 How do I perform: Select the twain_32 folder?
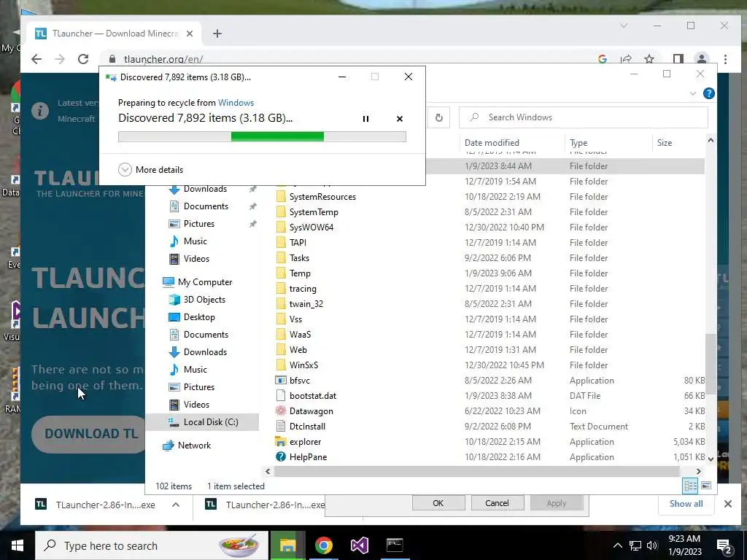click(306, 304)
